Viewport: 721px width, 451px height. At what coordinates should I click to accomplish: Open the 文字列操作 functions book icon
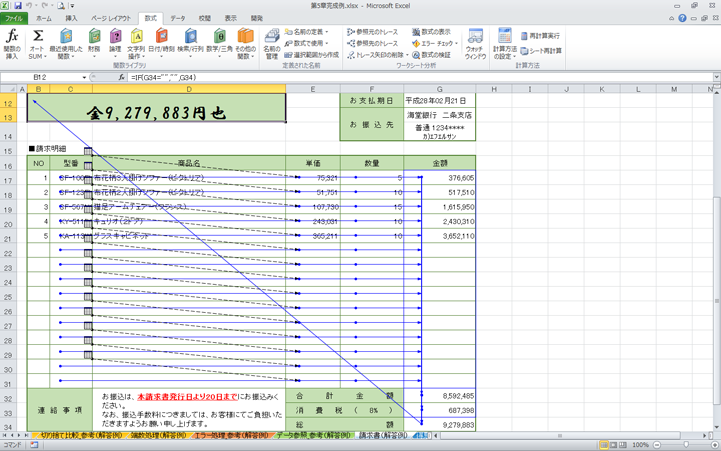pyautogui.click(x=137, y=36)
